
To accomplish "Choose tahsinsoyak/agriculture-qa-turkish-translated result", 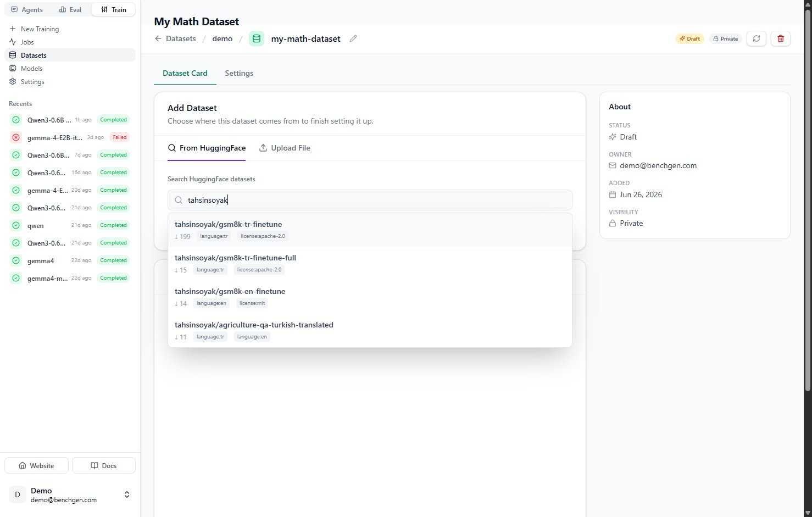I will click(370, 330).
